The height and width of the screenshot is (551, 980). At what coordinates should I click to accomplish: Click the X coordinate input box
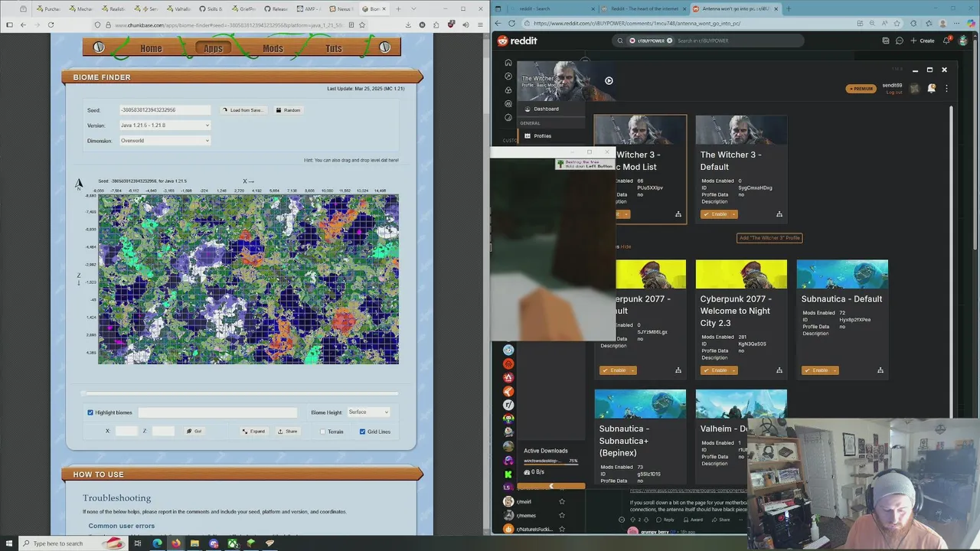coord(126,432)
